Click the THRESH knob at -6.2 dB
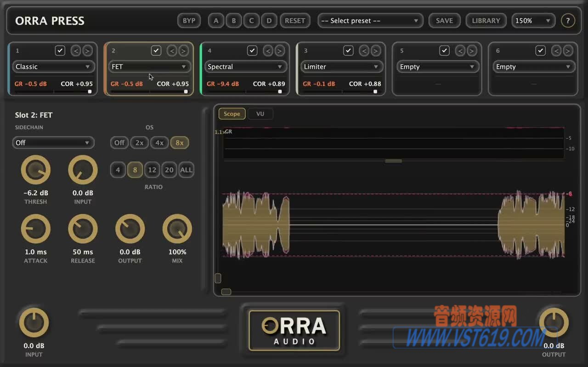 point(36,170)
